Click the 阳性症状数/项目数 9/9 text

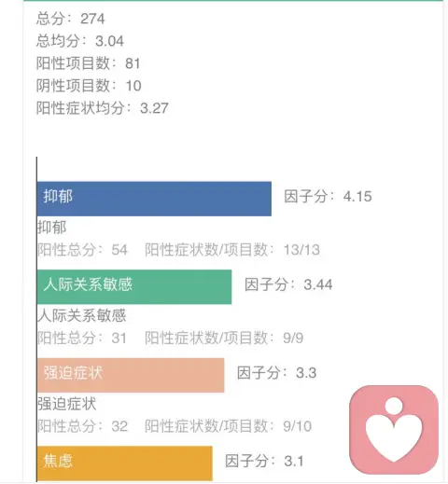(x=224, y=338)
